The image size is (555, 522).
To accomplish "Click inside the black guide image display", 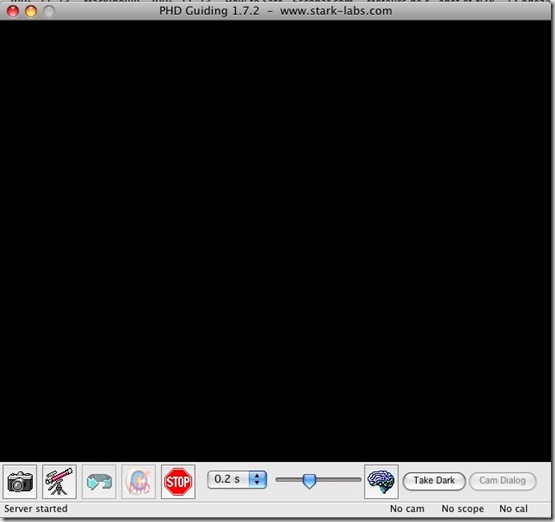I will [275, 241].
